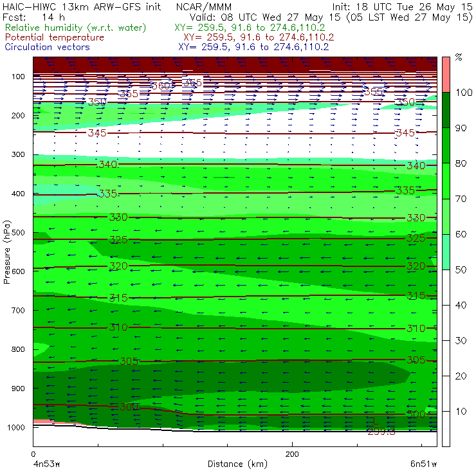Click the '6n51w' end location label
The width and height of the screenshot is (476, 476).
point(423,464)
